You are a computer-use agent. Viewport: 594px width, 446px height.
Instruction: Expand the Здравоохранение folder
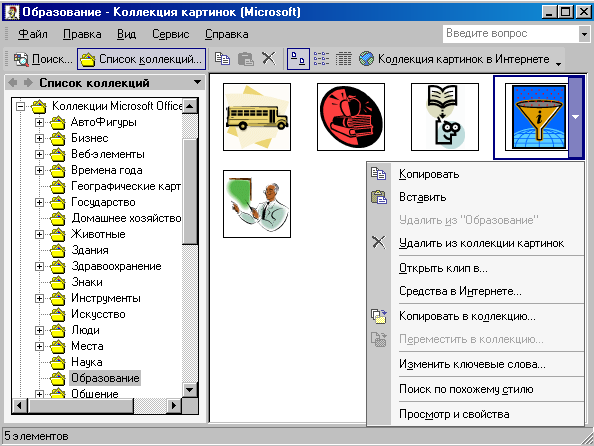(x=39, y=266)
